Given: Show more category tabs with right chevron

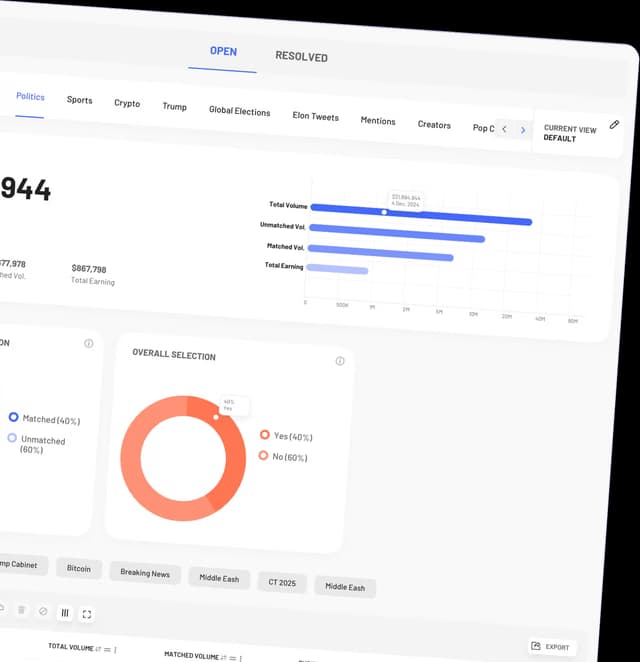Looking at the screenshot, I should coord(523,130).
